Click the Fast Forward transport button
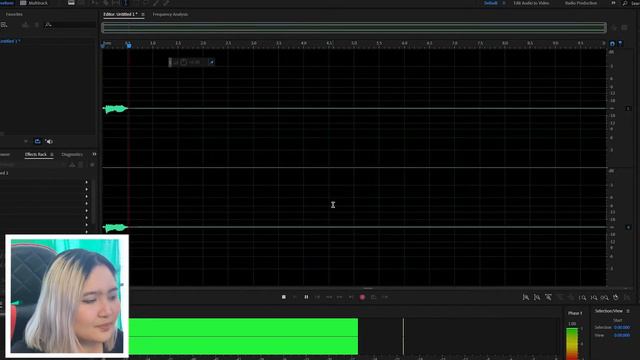The image size is (640, 360). (x=340, y=297)
